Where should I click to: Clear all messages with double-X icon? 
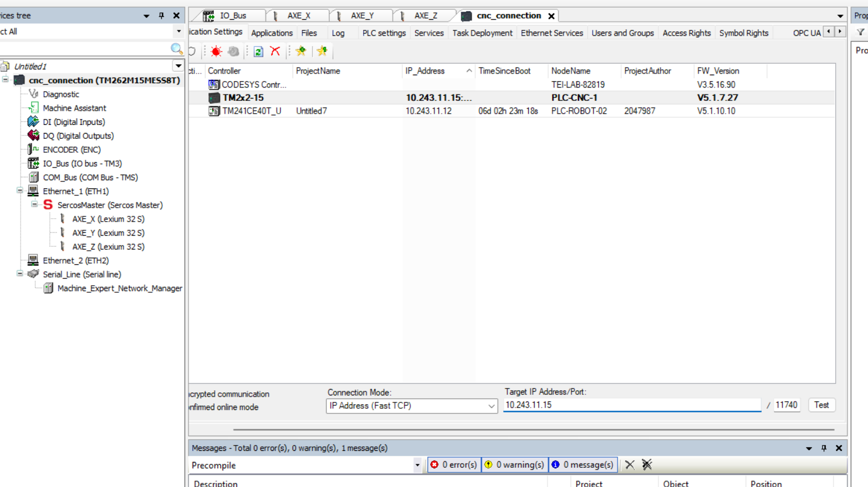point(647,465)
